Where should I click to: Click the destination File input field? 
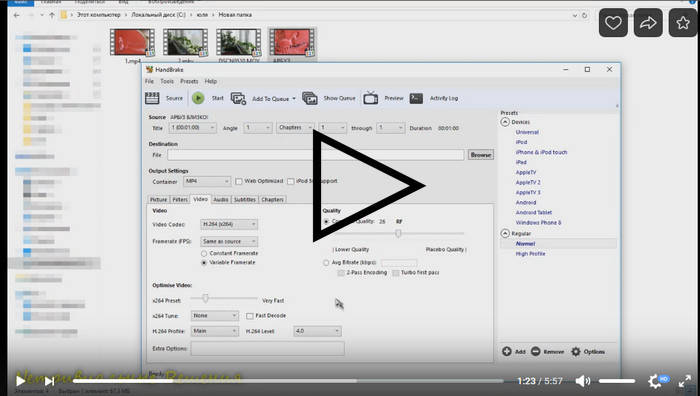(316, 155)
